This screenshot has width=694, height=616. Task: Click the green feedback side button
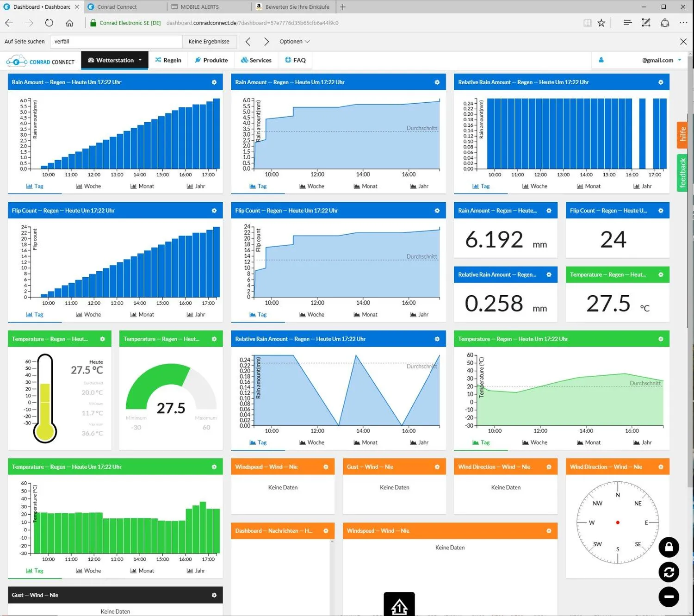[x=682, y=173]
